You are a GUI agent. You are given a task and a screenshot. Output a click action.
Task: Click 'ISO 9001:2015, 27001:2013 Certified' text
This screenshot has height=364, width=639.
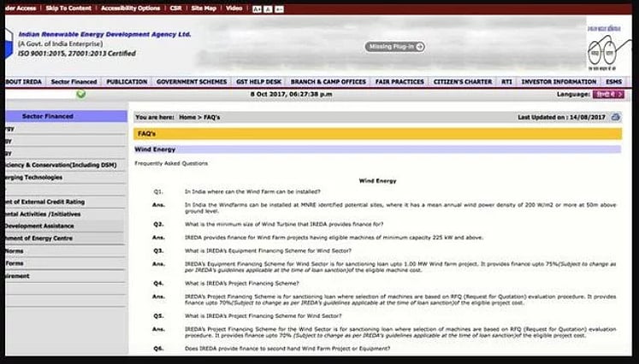click(x=77, y=53)
